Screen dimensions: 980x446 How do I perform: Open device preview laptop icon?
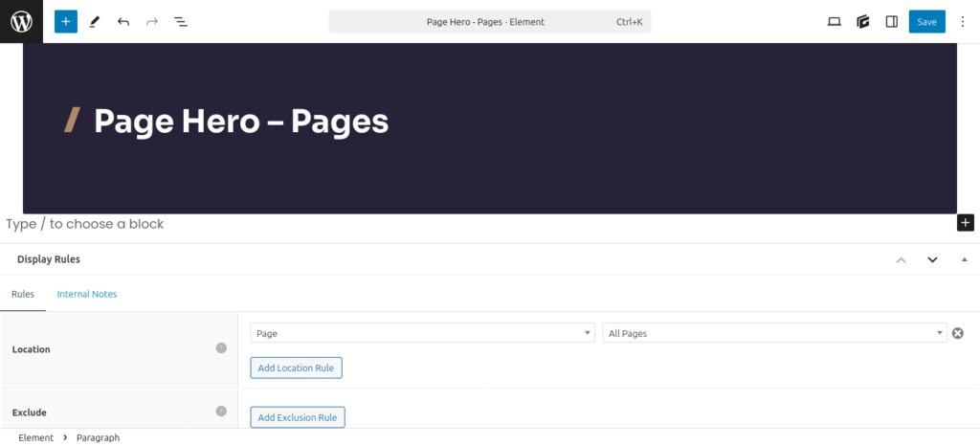834,22
